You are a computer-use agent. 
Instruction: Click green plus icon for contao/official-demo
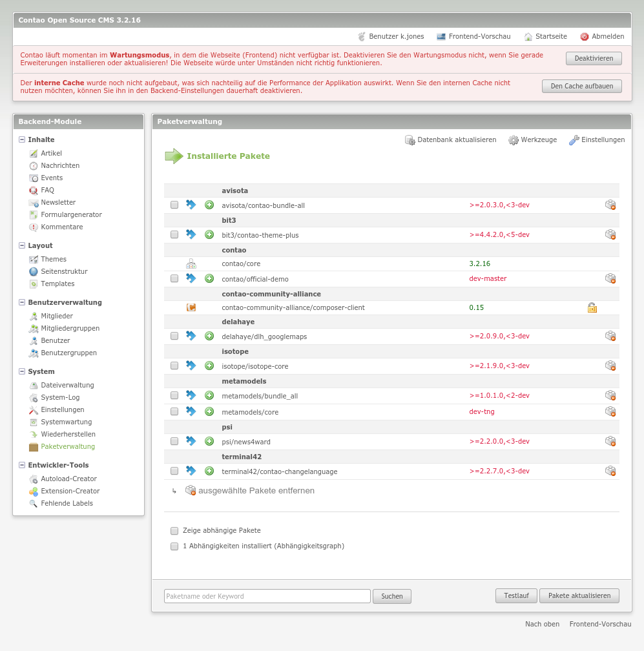pos(209,278)
